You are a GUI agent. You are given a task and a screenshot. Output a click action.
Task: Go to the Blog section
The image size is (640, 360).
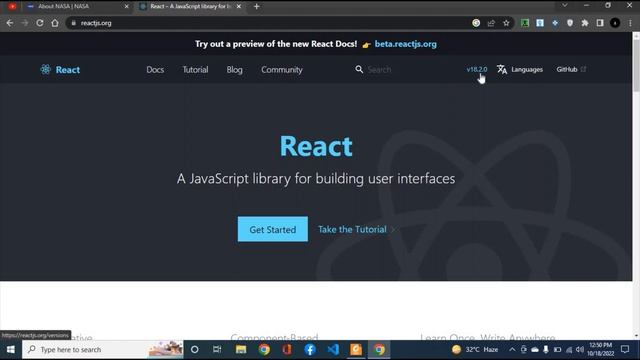pos(234,70)
